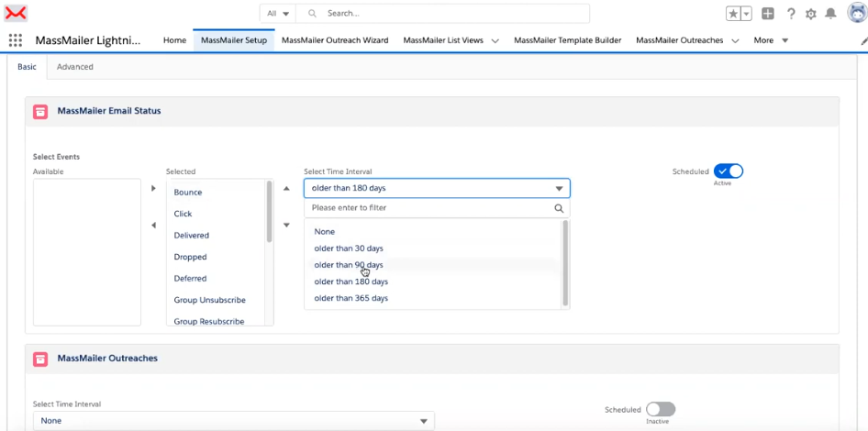
Task: Open the MassMailer List Views tab
Action: coord(443,40)
